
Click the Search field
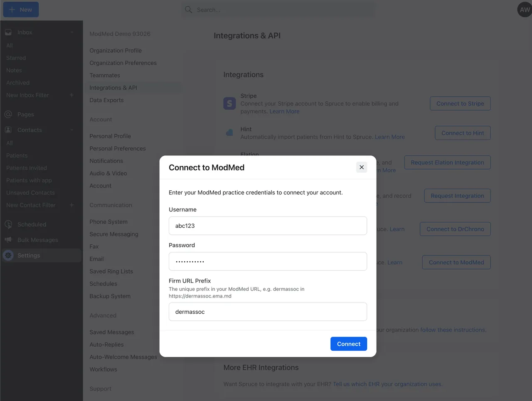pos(278,10)
